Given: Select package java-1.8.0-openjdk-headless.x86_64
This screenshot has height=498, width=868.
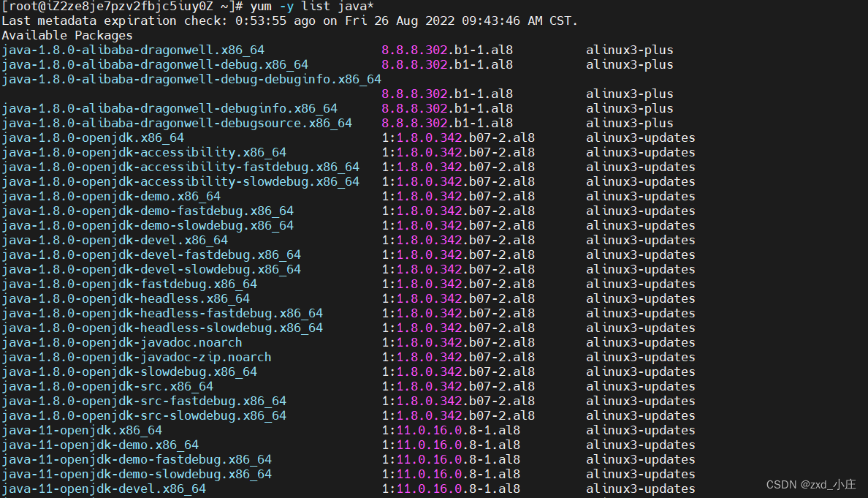Looking at the screenshot, I should [126, 298].
